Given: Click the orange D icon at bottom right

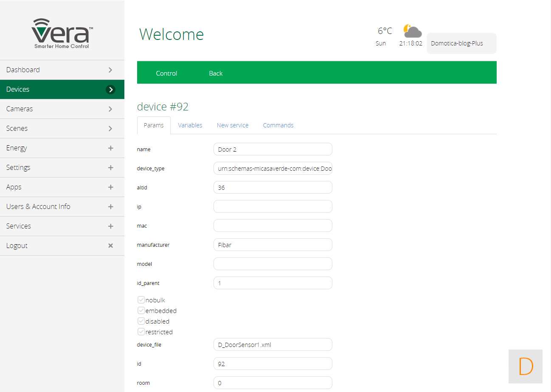Looking at the screenshot, I should 526,367.
